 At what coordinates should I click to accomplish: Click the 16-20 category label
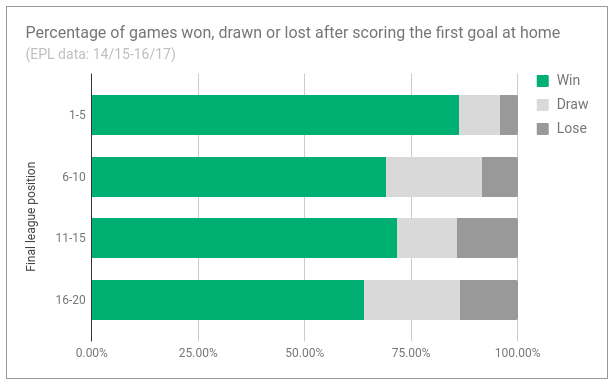tap(70, 300)
